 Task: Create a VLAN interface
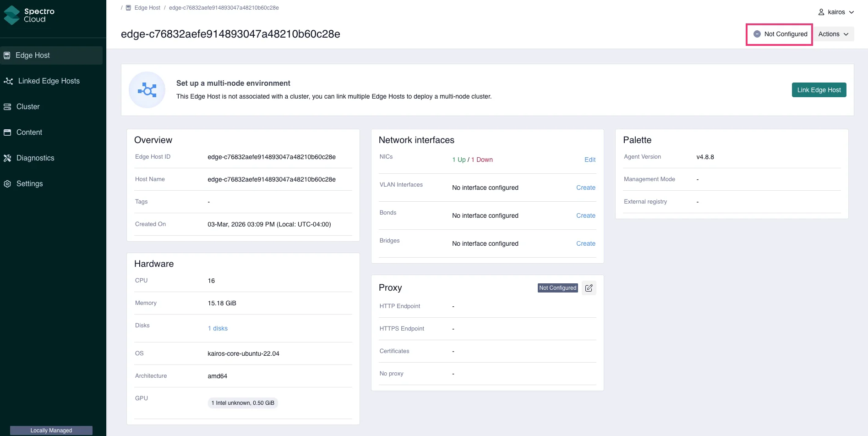pos(586,188)
